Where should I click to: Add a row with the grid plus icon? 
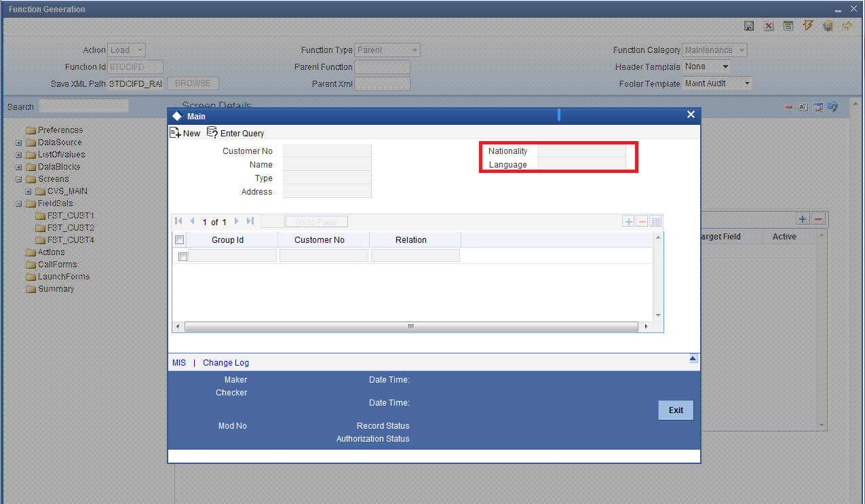tap(629, 221)
